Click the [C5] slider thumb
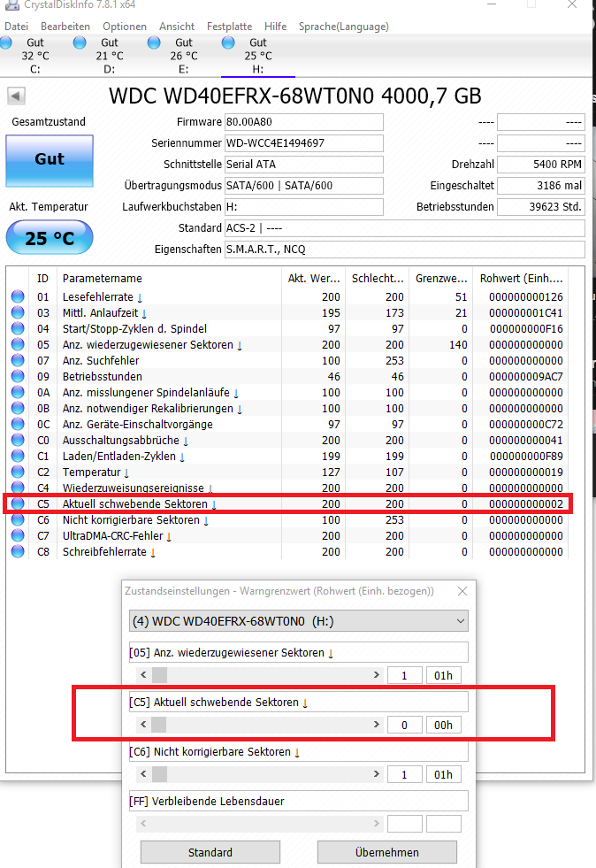The height and width of the screenshot is (868, 596). tap(159, 725)
